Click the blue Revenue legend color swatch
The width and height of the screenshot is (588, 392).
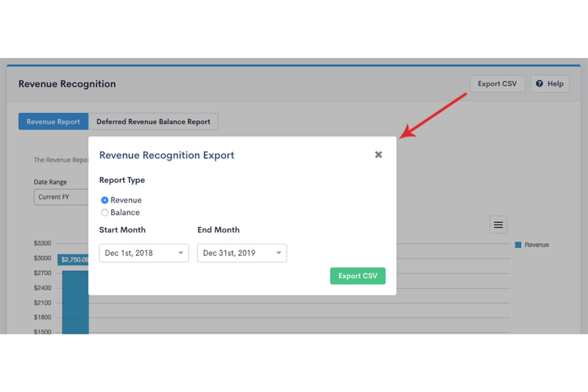pyautogui.click(x=518, y=245)
